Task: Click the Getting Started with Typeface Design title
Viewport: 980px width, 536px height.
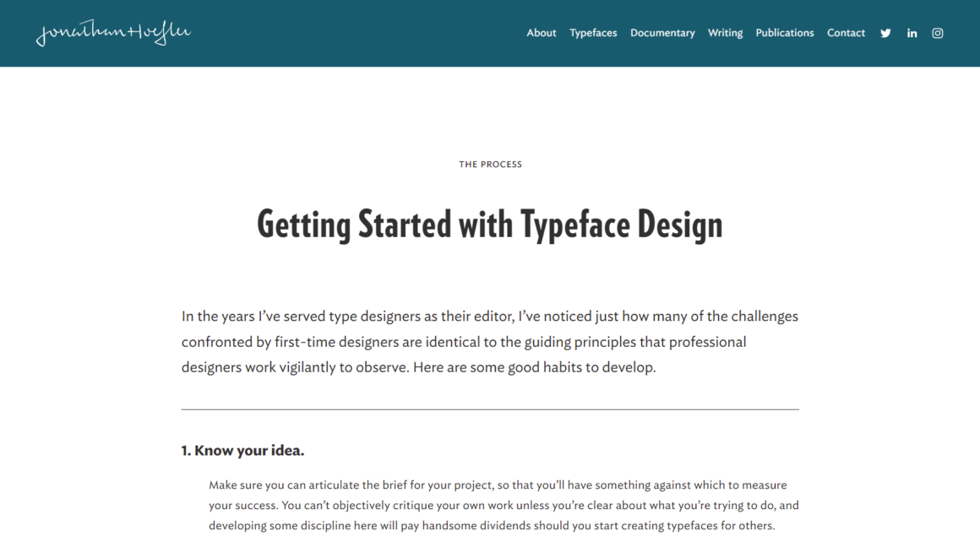Action: 490,225
